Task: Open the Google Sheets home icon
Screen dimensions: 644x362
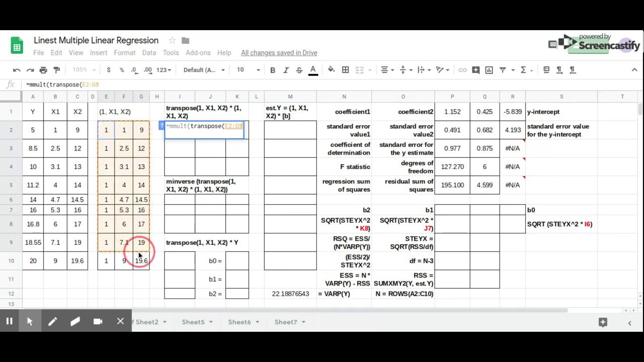Action: 17,46
